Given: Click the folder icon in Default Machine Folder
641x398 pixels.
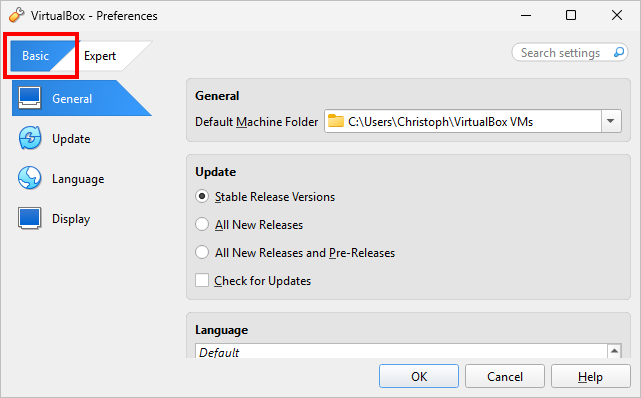Looking at the screenshot, I should (336, 121).
